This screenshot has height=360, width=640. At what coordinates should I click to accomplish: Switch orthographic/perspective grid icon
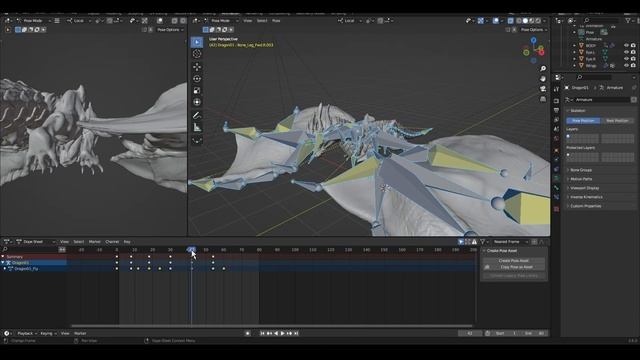click(x=543, y=99)
